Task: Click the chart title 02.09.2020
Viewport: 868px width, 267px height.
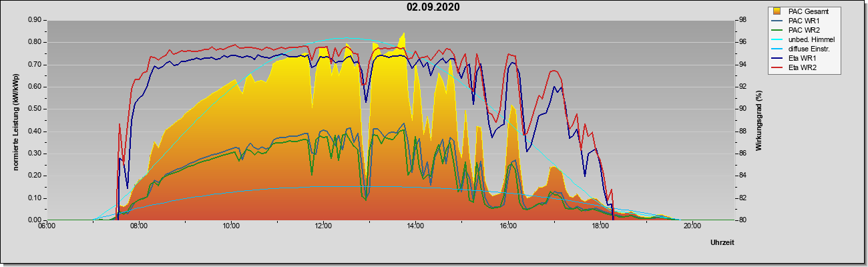Action: tap(433, 7)
